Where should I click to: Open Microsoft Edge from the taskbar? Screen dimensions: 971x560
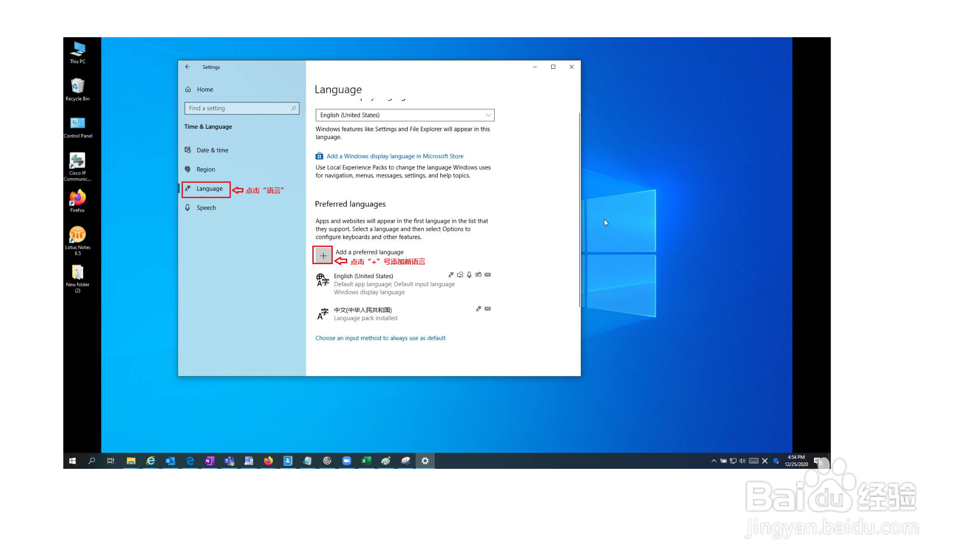[190, 461]
